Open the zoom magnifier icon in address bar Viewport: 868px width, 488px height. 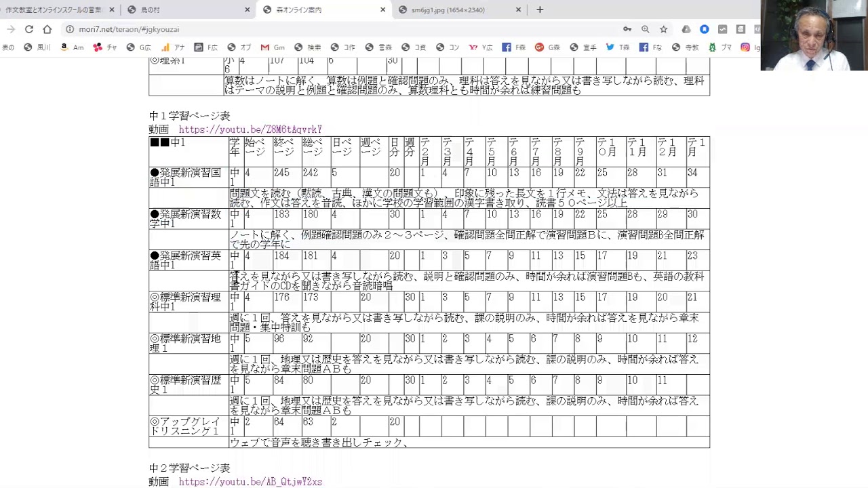646,29
